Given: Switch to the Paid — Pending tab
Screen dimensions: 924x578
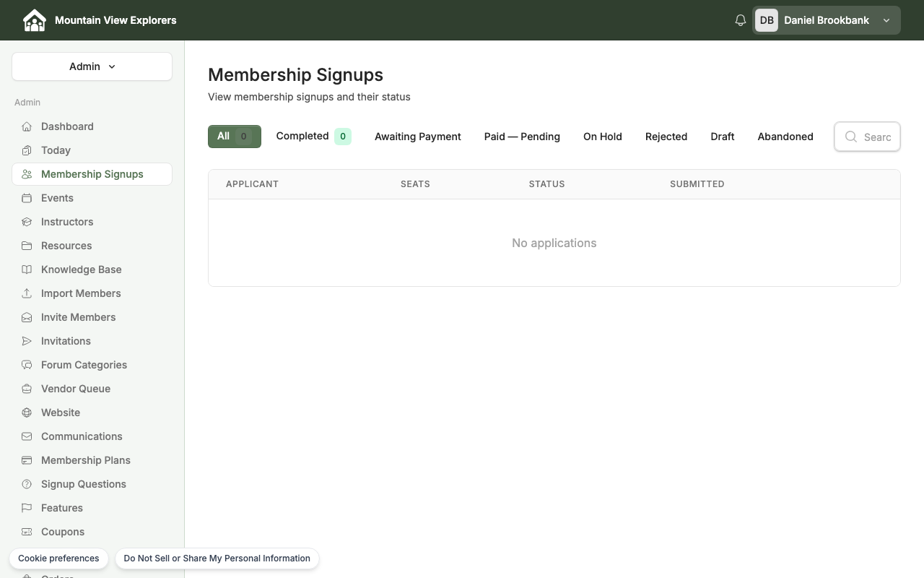Looking at the screenshot, I should 522,137.
